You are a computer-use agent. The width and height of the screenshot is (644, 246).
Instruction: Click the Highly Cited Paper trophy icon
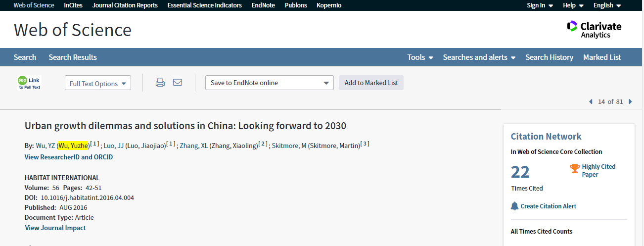click(x=575, y=169)
